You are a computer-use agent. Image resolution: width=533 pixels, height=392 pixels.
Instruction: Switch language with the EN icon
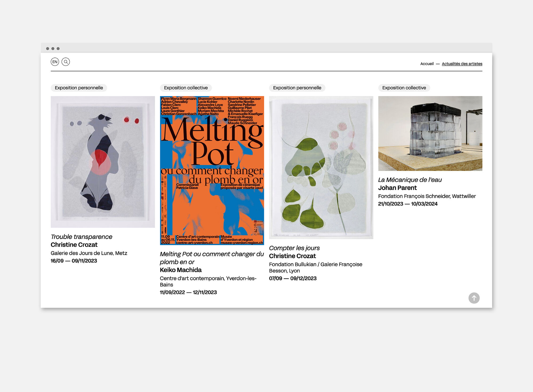(55, 62)
